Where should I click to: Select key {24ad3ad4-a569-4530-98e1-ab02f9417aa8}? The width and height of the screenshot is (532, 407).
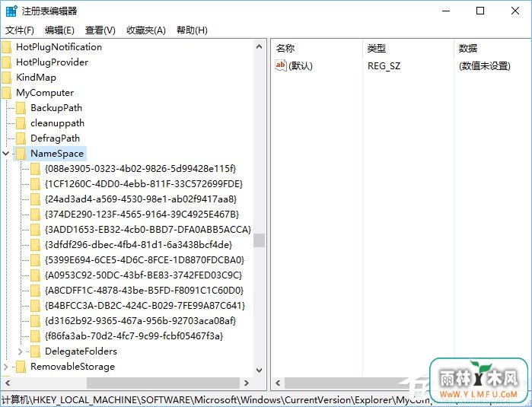click(141, 199)
